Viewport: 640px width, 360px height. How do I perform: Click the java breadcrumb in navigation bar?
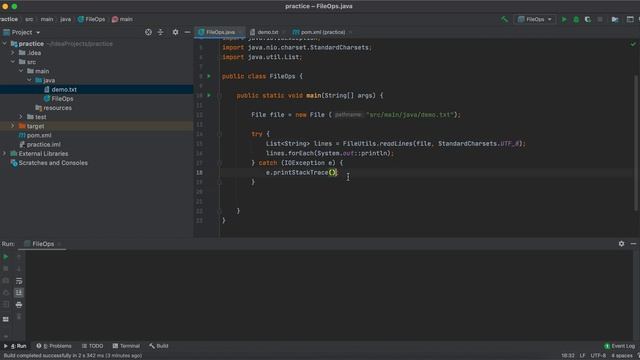click(x=65, y=19)
